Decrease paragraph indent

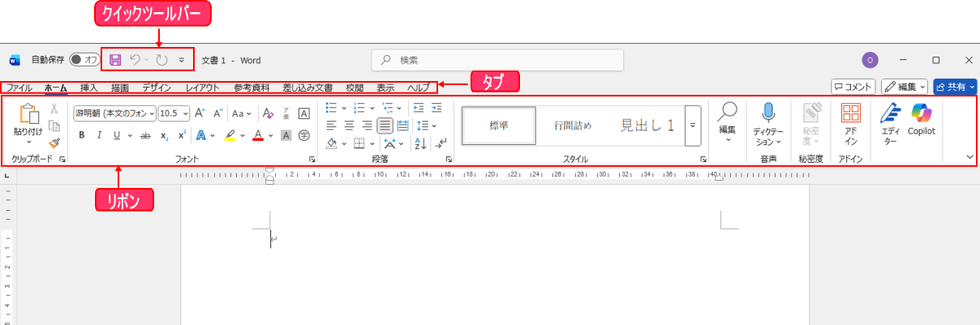[419, 108]
